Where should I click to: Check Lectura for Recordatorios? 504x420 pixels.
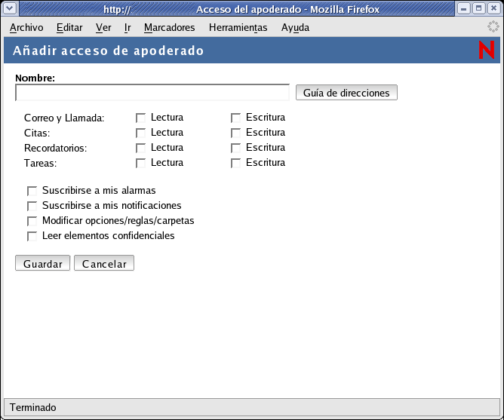pyautogui.click(x=140, y=148)
